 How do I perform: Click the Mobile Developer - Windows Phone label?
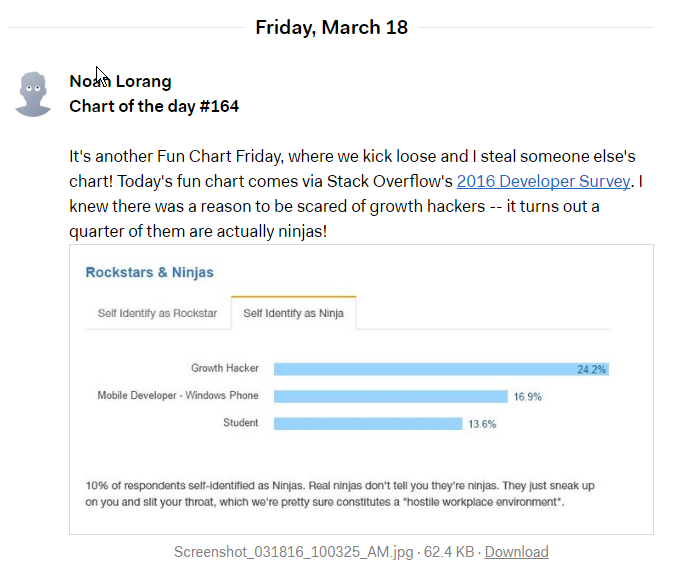coord(178,395)
